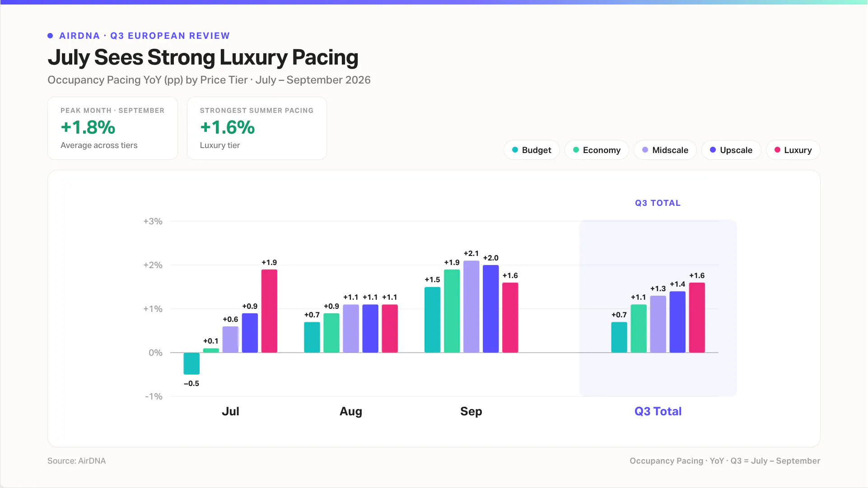Click the Occupancy Pacing YoY subtitle
The image size is (868, 488).
pyautogui.click(x=209, y=80)
